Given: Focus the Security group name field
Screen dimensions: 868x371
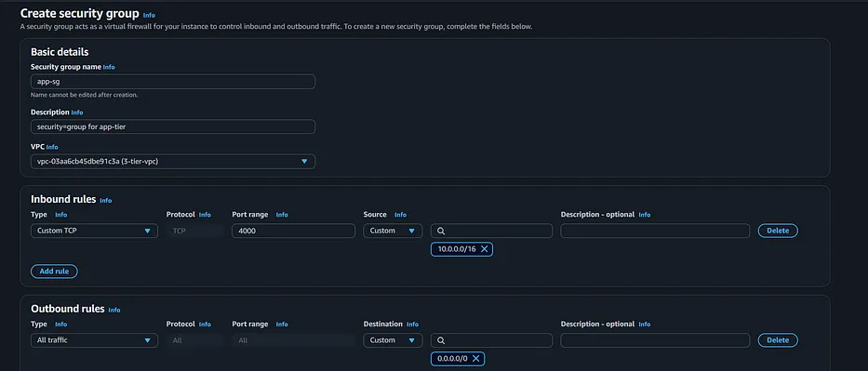Looking at the screenshot, I should pos(173,81).
